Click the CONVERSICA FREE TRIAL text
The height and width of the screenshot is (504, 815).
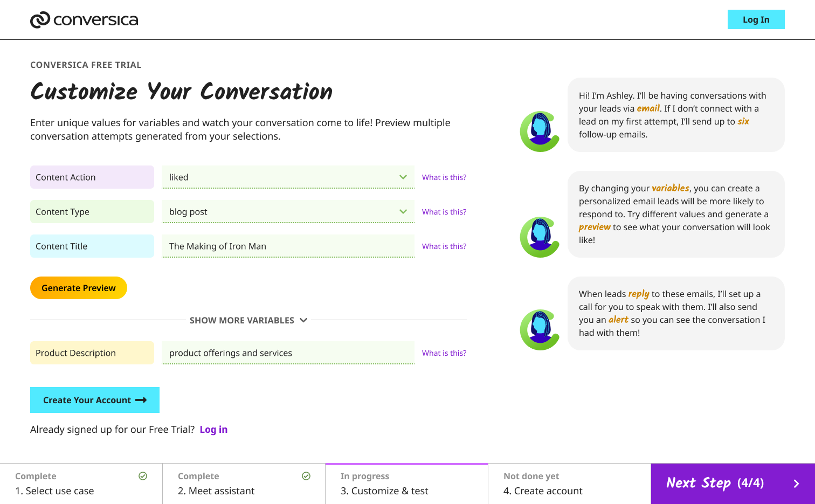[x=86, y=65]
